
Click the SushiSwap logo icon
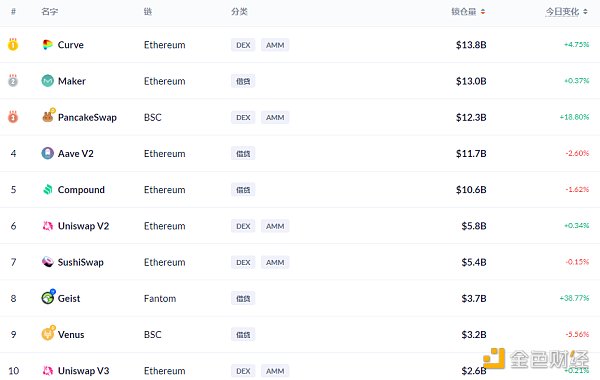pos(47,262)
